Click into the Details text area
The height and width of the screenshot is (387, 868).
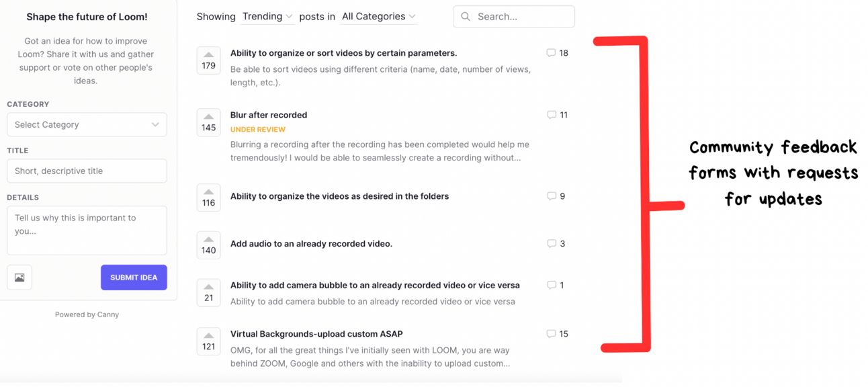(87, 230)
